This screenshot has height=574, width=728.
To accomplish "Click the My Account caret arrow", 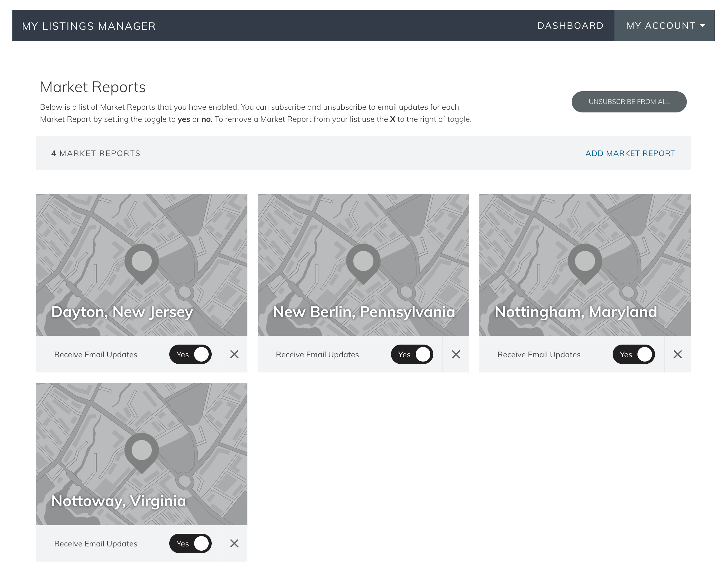I will tap(703, 25).
